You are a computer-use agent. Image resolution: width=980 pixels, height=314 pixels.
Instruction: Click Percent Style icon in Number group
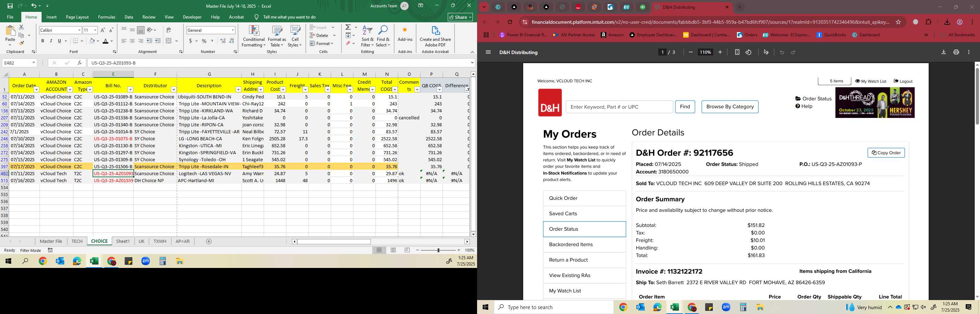point(204,41)
